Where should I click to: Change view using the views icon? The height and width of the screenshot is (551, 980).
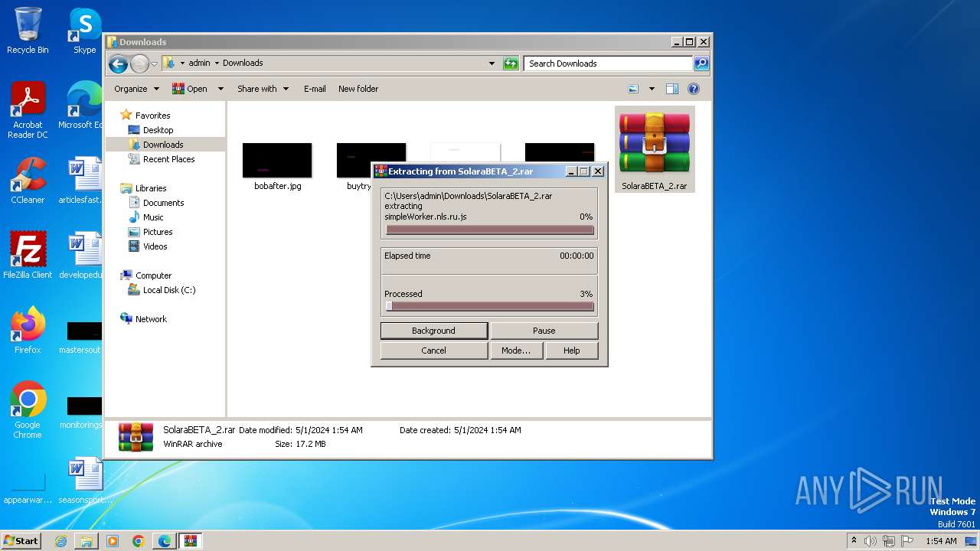[633, 89]
